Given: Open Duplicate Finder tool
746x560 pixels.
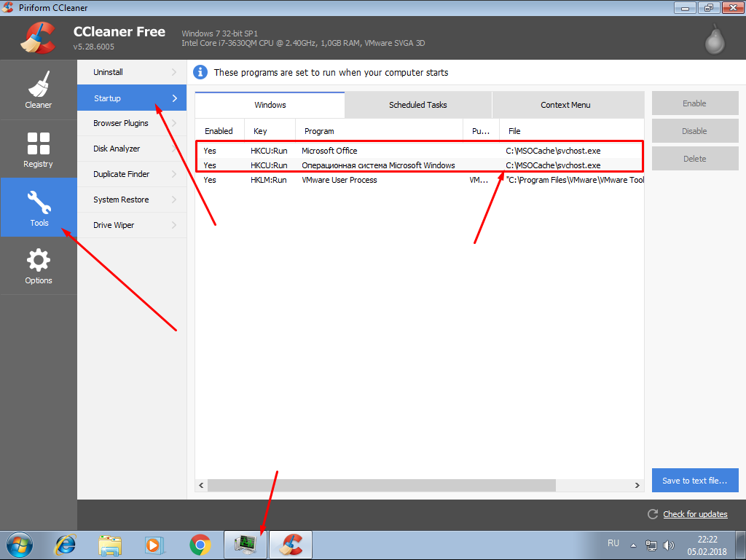Looking at the screenshot, I should tap(132, 174).
